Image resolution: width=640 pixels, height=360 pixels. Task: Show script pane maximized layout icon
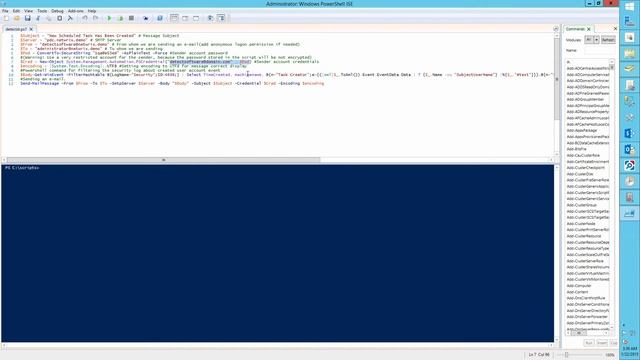coord(196,18)
